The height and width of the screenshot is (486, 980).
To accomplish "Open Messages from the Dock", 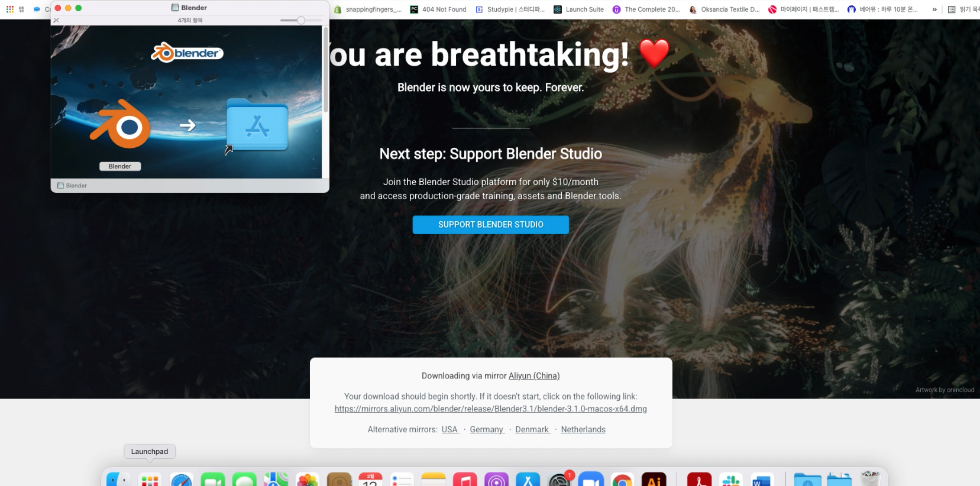I will (x=244, y=479).
